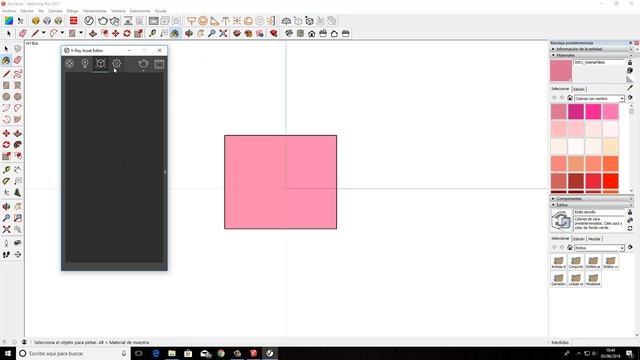Open the Modelado styles folder
The image size is (640, 360).
593,279
